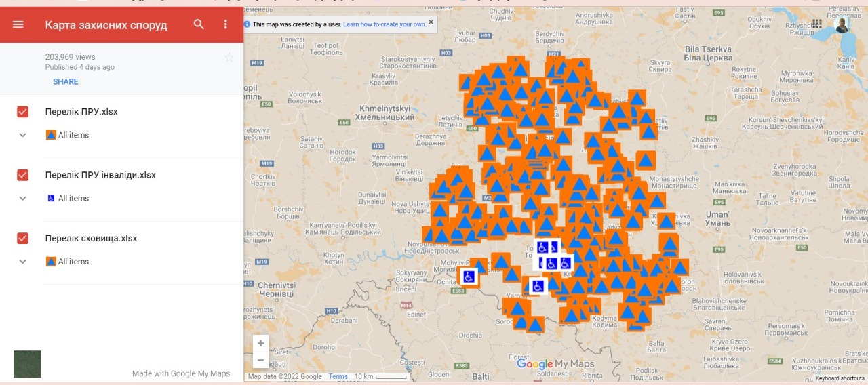The height and width of the screenshot is (385, 868).
Task: Expand items under Перелік ПРУ інваліди.xlsx
Action: point(22,199)
